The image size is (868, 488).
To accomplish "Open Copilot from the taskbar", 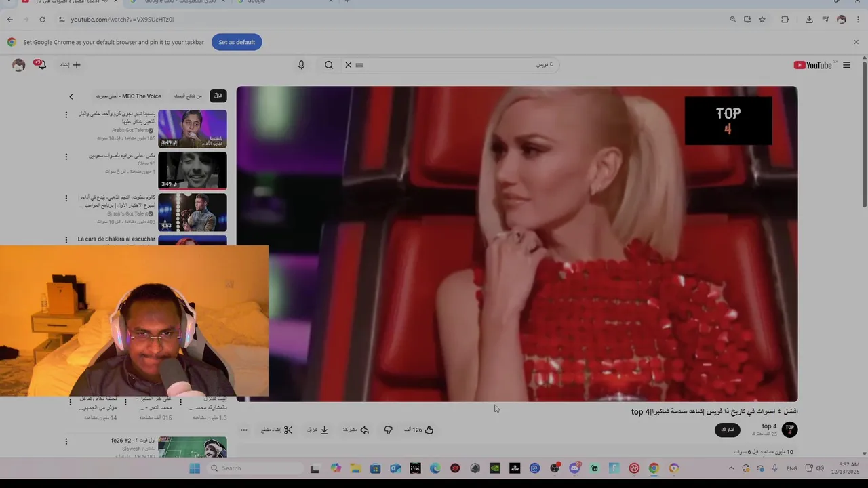I will pyautogui.click(x=336, y=468).
